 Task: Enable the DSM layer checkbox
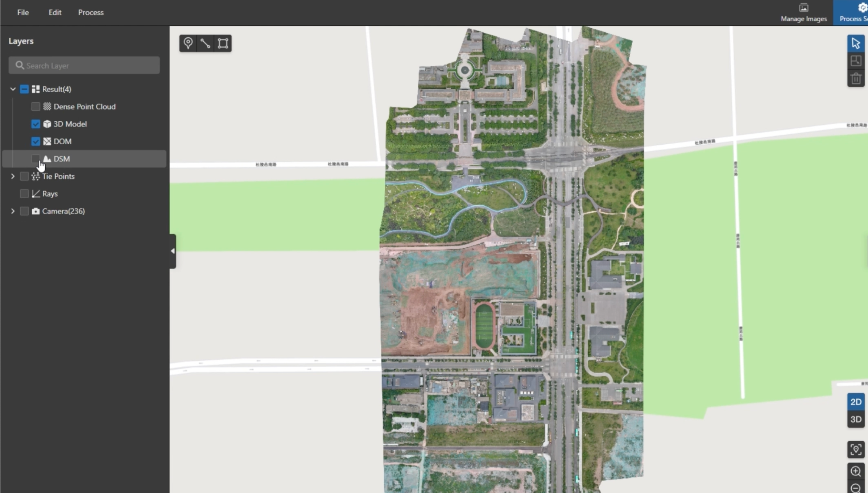click(x=36, y=159)
